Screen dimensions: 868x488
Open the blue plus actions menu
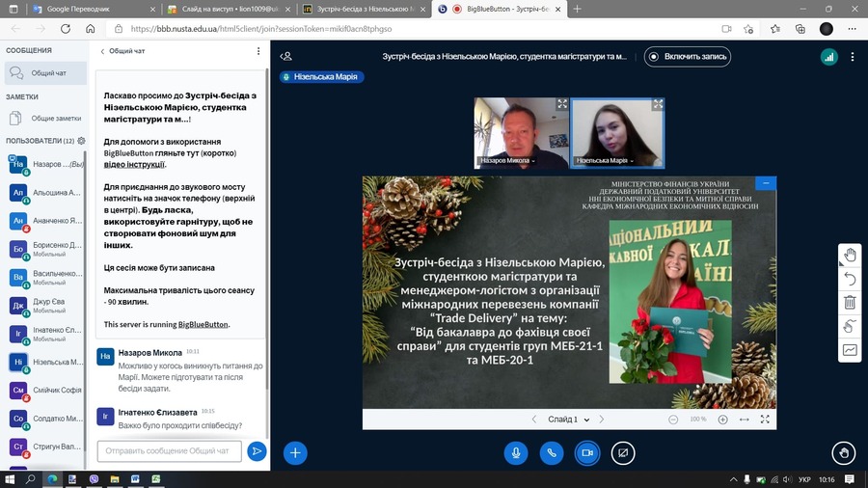[295, 452]
